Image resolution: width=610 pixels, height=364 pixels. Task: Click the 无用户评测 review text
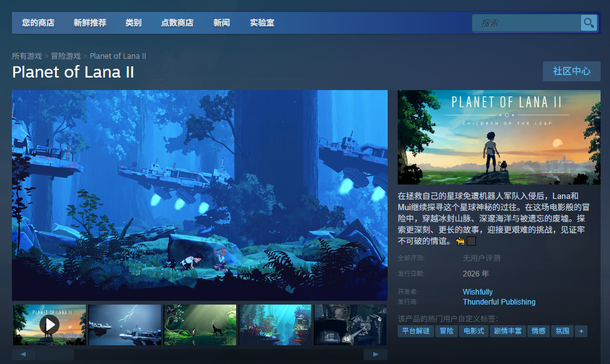click(481, 258)
